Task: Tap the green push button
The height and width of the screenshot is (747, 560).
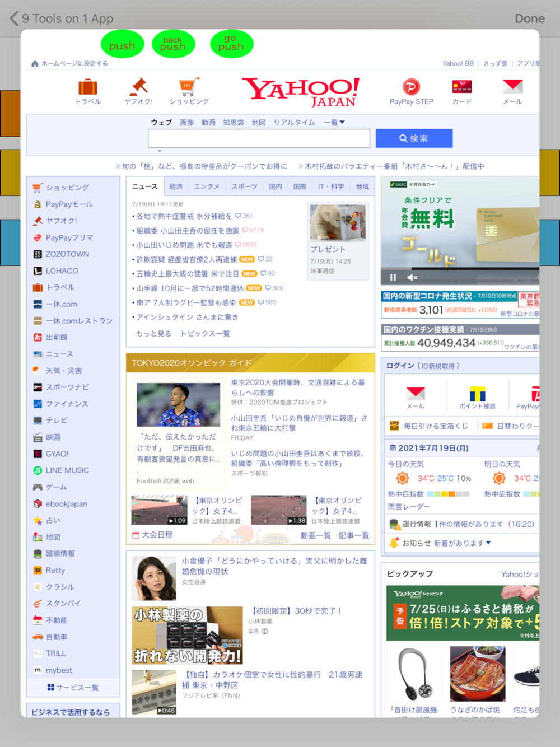Action: click(x=122, y=44)
